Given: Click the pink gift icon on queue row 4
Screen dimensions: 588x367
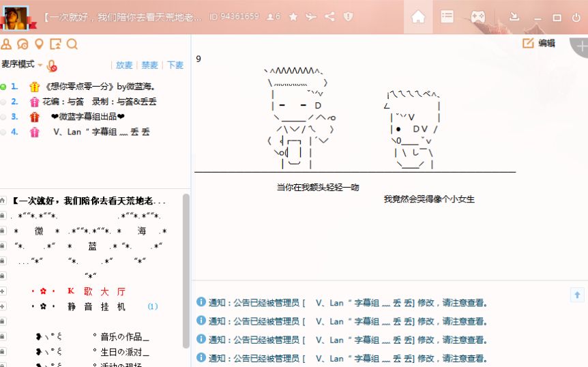Looking at the screenshot, I should click(x=35, y=132).
